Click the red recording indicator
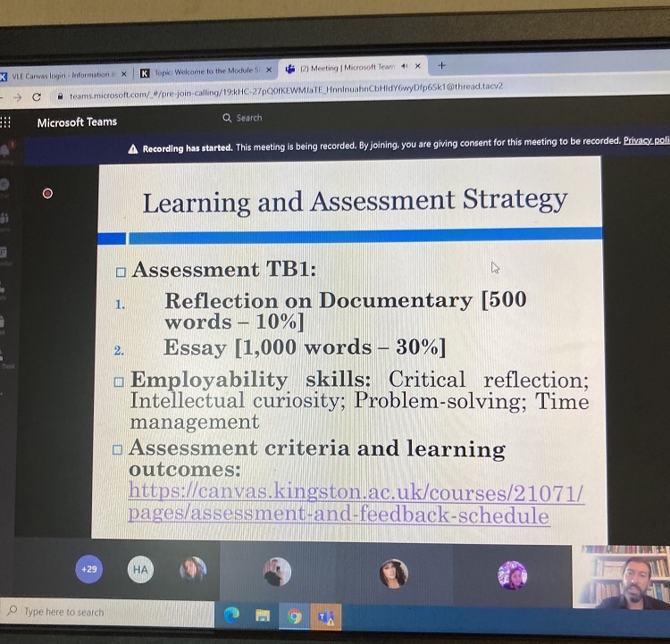This screenshot has width=670, height=644. pos(48,193)
